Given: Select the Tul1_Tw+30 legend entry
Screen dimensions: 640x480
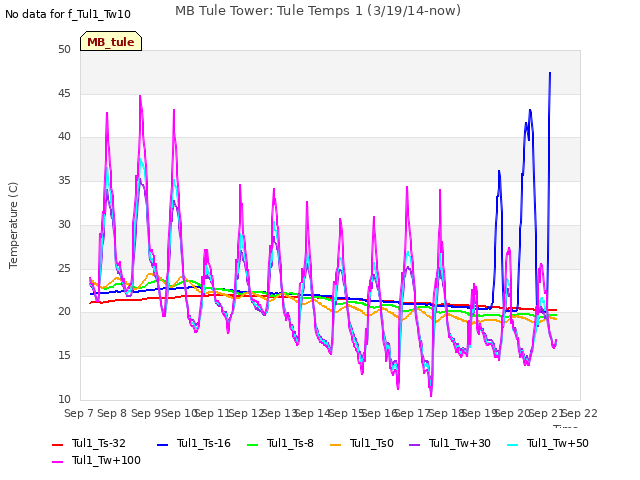Looking at the screenshot, I should (450, 443).
